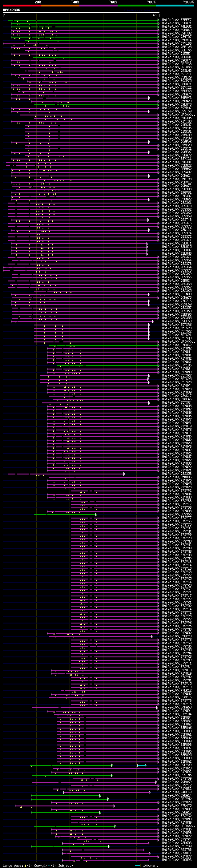Open the UniRef100_B9HW49 entry

(x=177, y=30)
